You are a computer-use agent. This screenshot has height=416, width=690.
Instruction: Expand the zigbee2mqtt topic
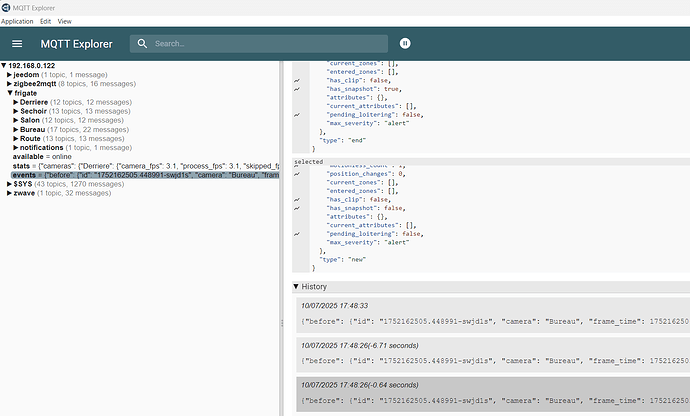(x=9, y=84)
